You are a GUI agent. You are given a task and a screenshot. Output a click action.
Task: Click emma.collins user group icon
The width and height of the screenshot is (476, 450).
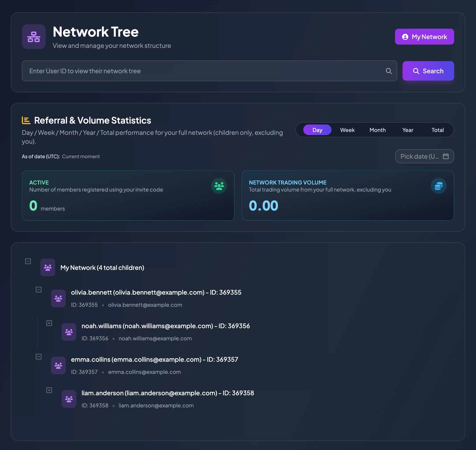click(58, 365)
